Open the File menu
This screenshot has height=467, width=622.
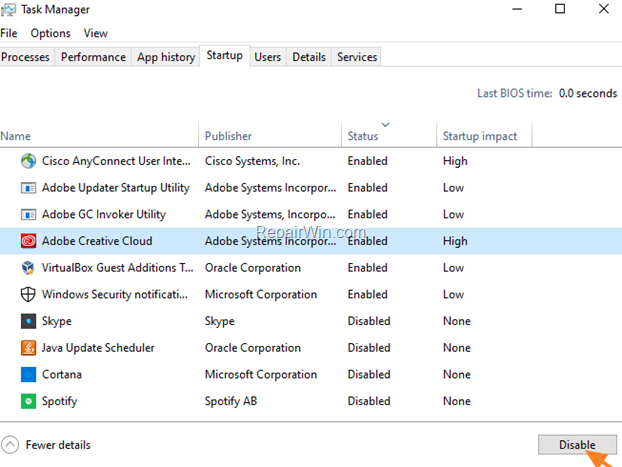point(9,33)
